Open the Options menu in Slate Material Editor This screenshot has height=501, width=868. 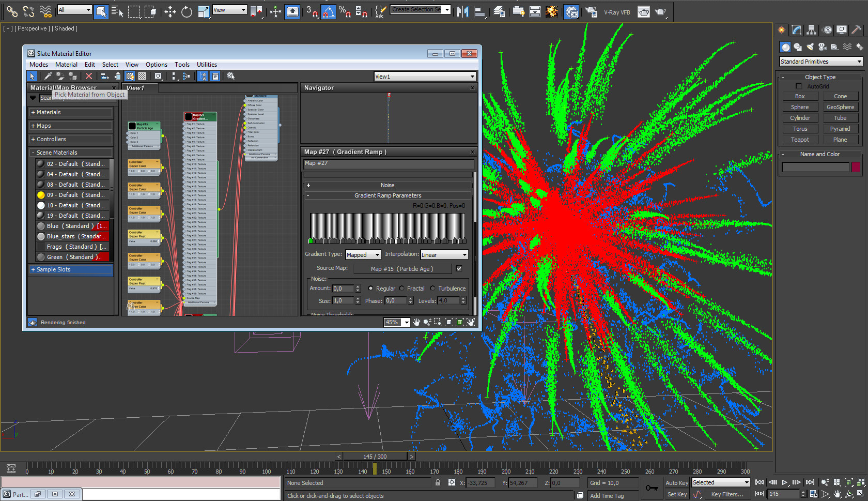(156, 65)
